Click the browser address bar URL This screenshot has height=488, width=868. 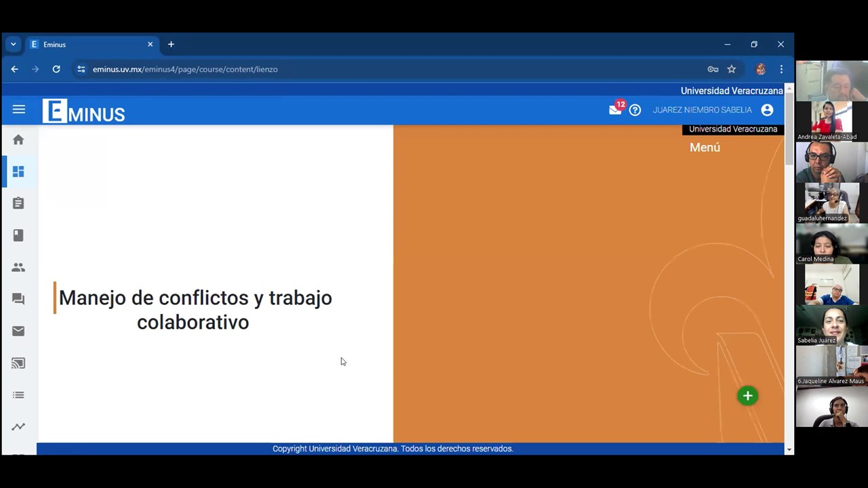point(185,69)
